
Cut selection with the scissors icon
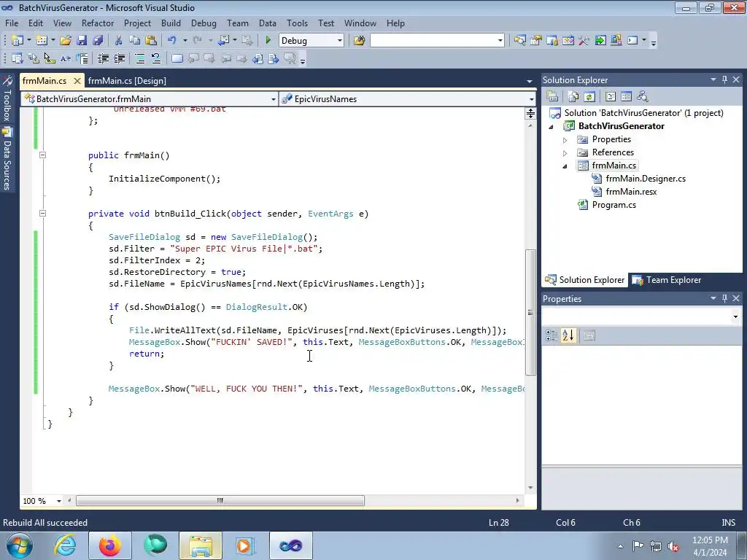(x=118, y=41)
